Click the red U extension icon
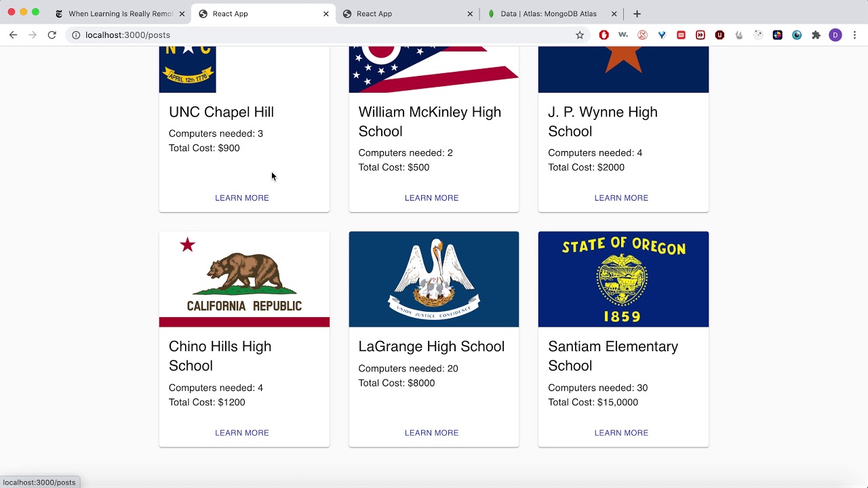Image resolution: width=868 pixels, height=488 pixels. pos(719,35)
